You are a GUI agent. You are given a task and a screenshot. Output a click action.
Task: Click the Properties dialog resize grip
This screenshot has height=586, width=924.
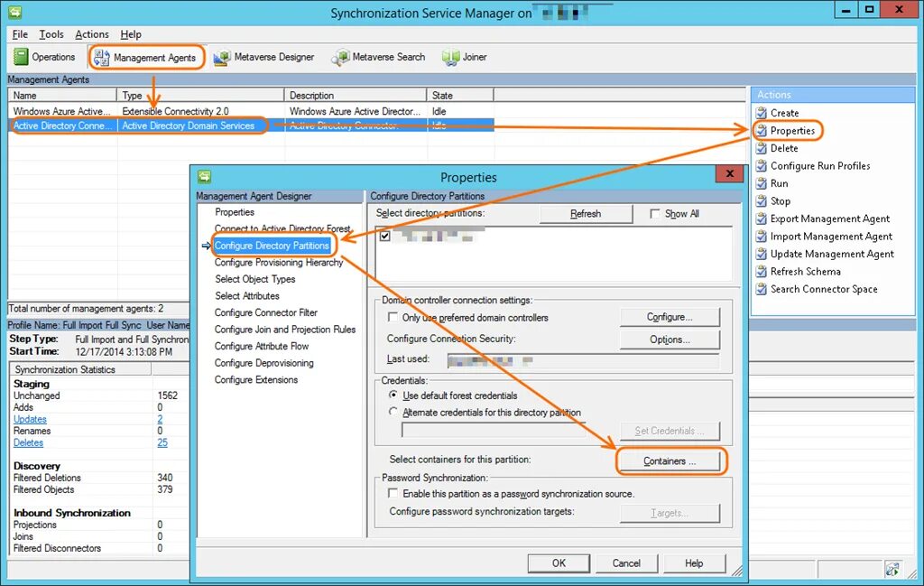[737, 570]
